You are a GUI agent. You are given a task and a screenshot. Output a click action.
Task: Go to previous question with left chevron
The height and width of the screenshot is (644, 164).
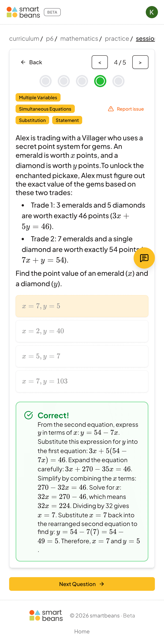[x=100, y=62]
